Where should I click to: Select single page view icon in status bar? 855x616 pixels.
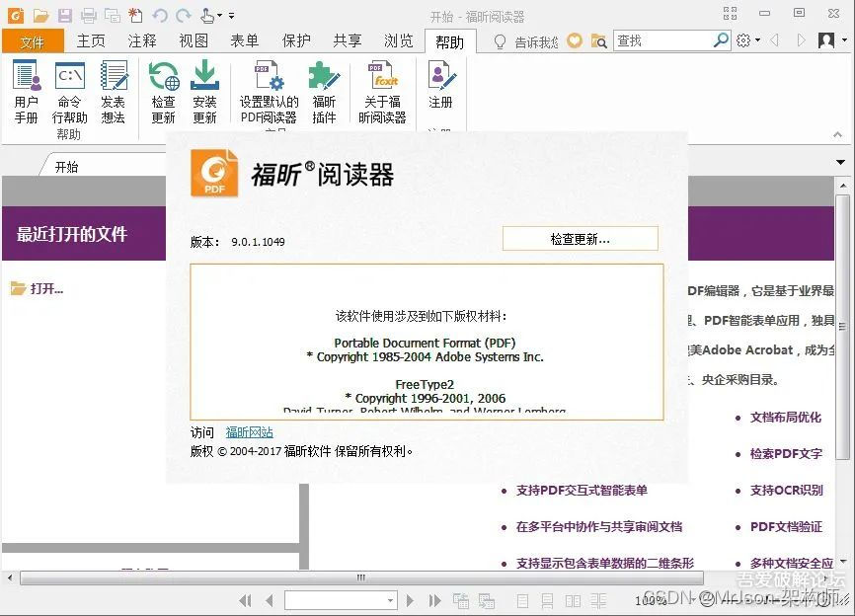[x=522, y=601]
